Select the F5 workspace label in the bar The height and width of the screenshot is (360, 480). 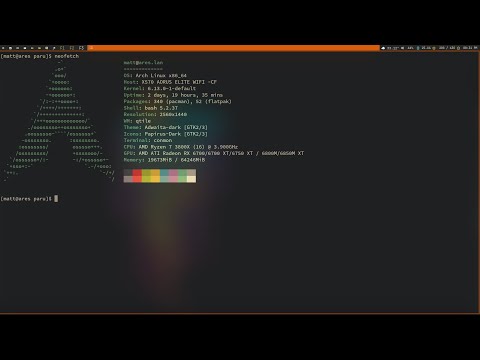[81, 48]
